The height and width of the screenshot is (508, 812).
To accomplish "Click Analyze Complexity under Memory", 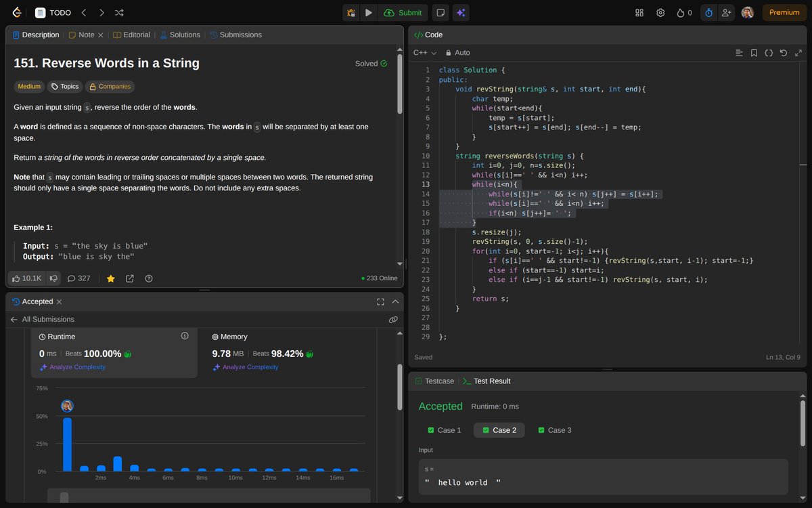I will tap(246, 367).
